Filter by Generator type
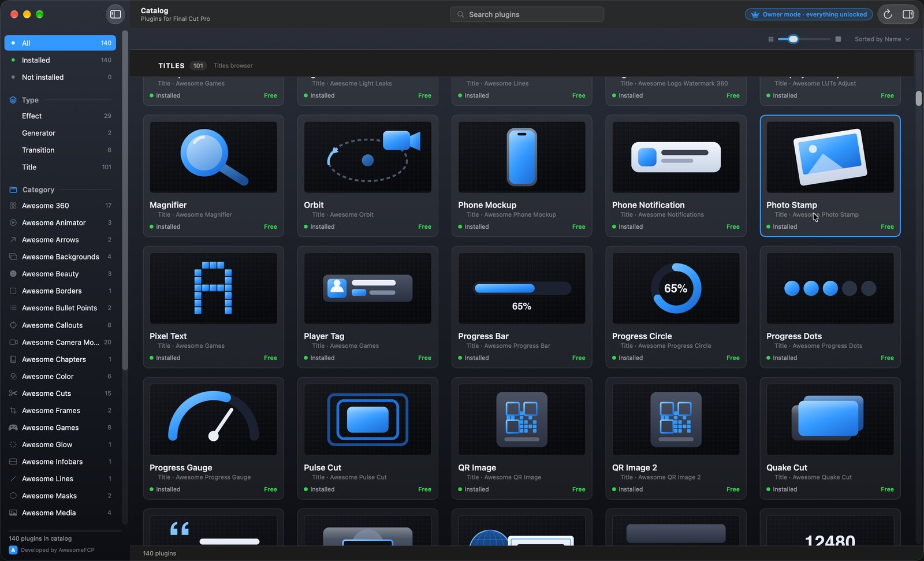Screen dimensions: 924x561 tap(60, 133)
